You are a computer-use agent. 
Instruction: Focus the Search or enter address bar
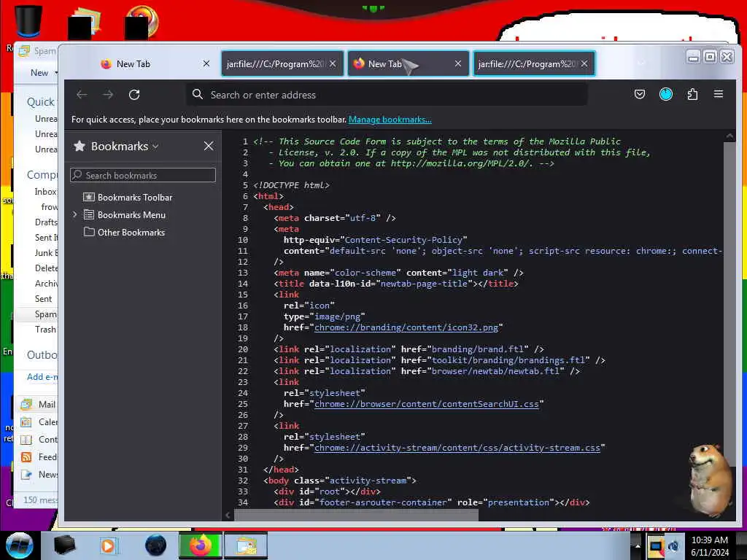387,95
